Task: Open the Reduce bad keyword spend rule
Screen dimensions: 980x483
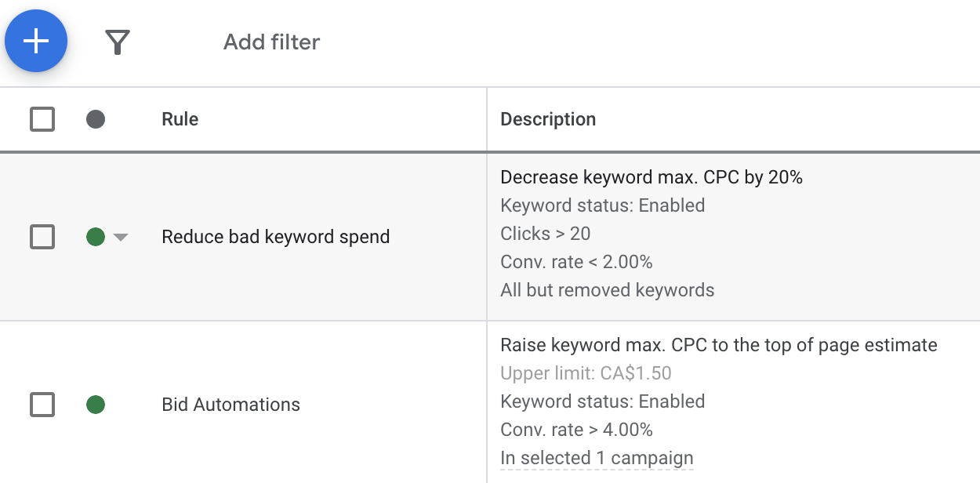Action: point(275,237)
